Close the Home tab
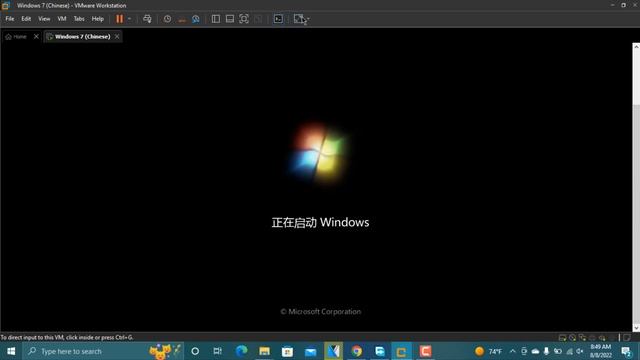 point(36,37)
